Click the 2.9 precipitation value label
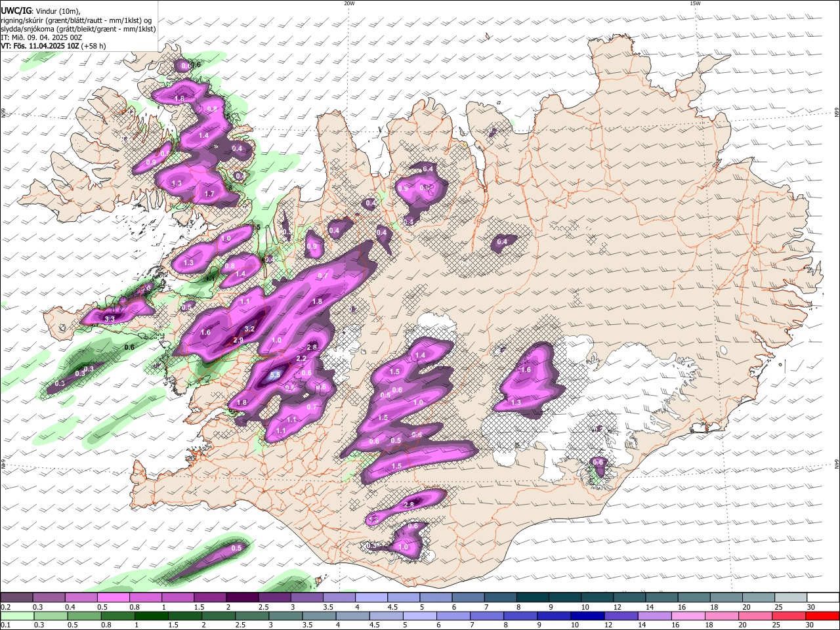The width and height of the screenshot is (840, 630). tap(238, 340)
